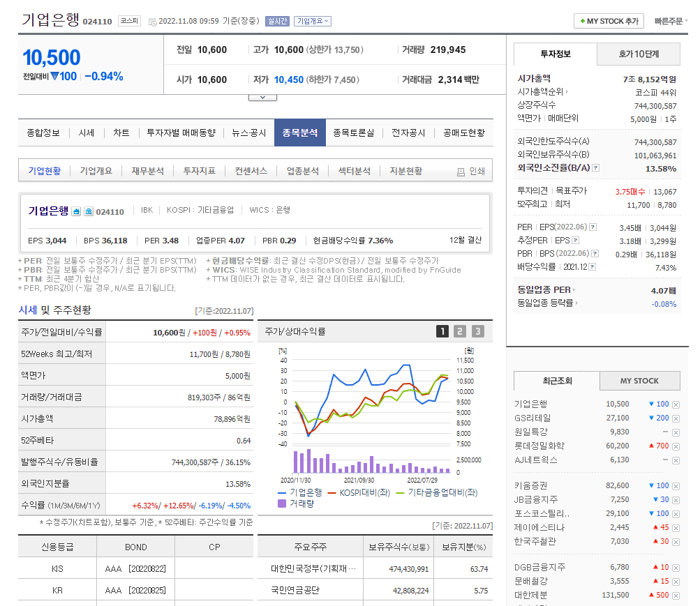Open 롯데정밀화학 in recent list

539,446
